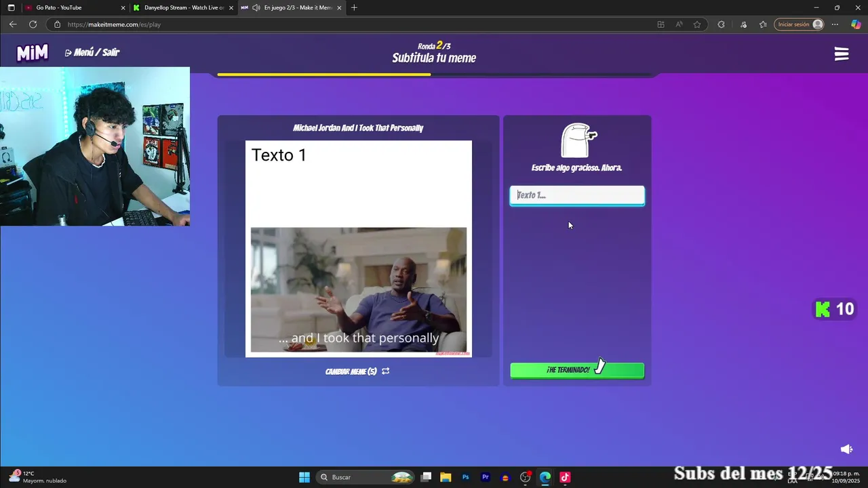
Task: Click the Kick 10 viewer badge
Action: tap(835, 310)
